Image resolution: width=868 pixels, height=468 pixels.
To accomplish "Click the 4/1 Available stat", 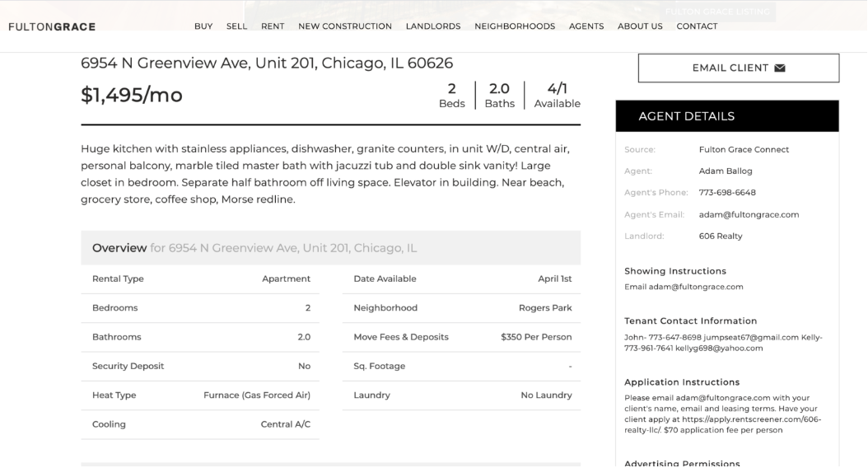I will click(x=557, y=96).
